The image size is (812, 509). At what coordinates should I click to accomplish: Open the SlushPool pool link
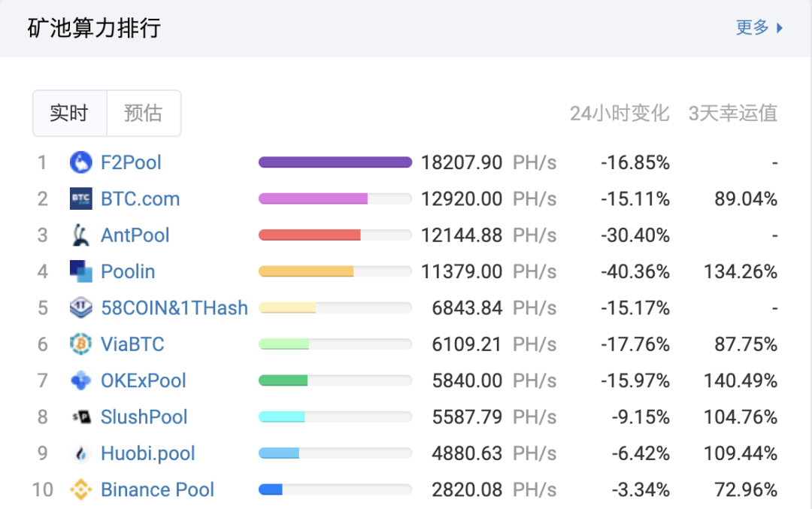144,417
